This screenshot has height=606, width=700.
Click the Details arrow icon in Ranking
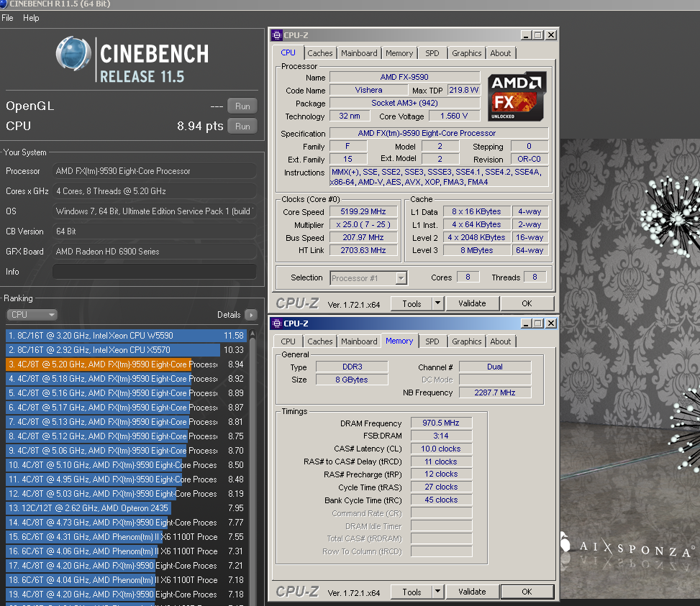(x=251, y=315)
